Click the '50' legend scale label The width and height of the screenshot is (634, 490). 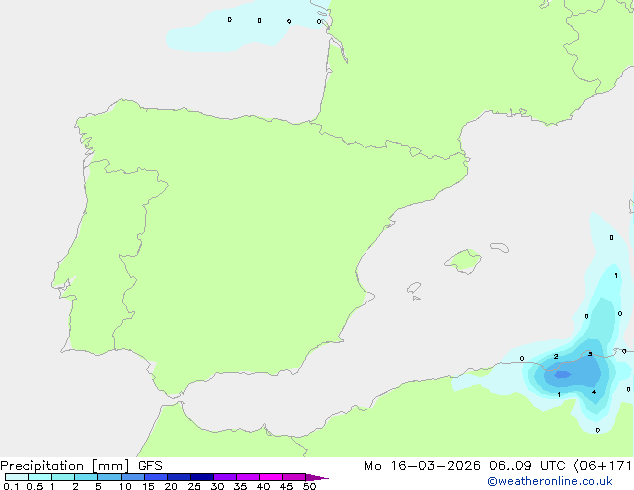click(x=309, y=486)
